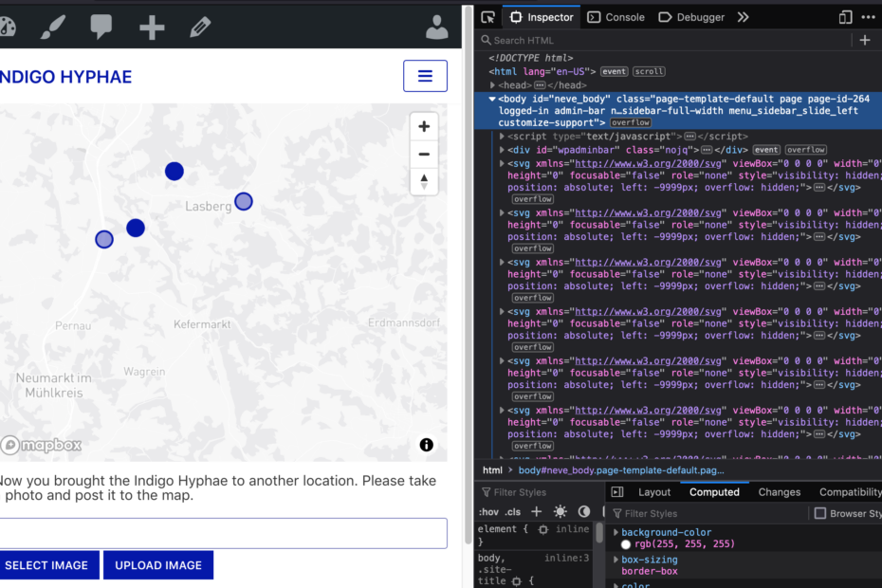Reset the map bearing with the compass
The height and width of the screenshot is (588, 882).
[x=424, y=182]
